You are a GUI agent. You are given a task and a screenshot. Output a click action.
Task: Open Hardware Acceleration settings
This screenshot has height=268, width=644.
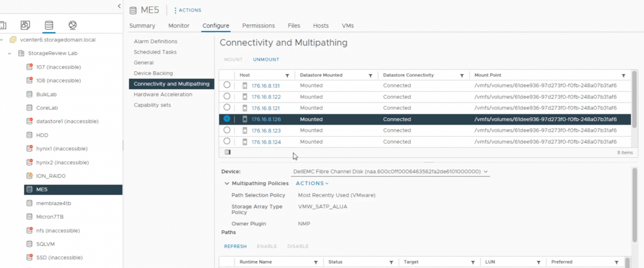pos(163,94)
